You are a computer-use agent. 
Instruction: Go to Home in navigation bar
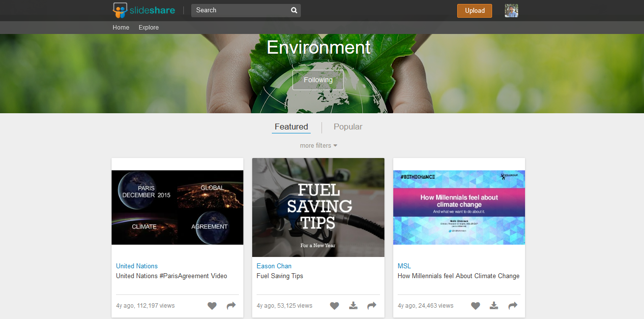tap(121, 28)
